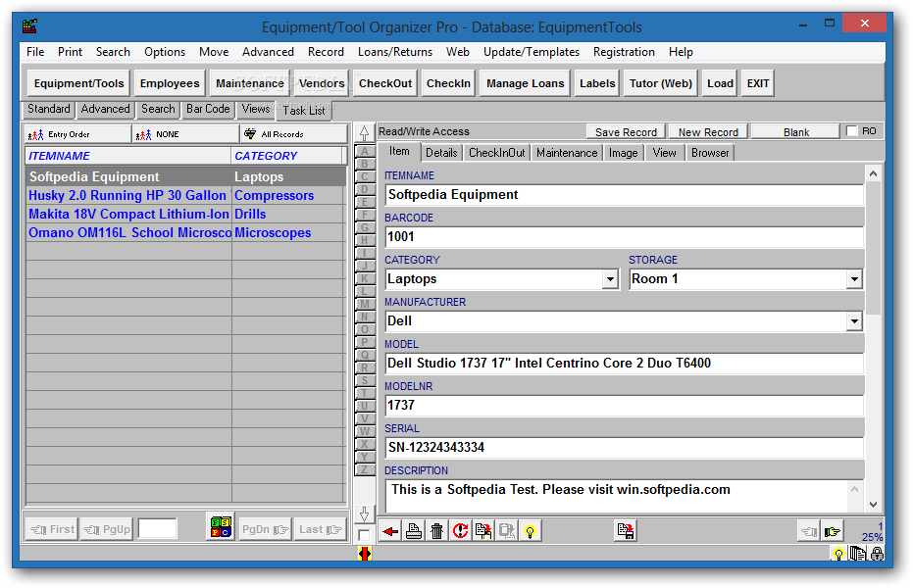The image size is (913, 588).
Task: Click the BARCODE field showing 1001
Action: (624, 237)
